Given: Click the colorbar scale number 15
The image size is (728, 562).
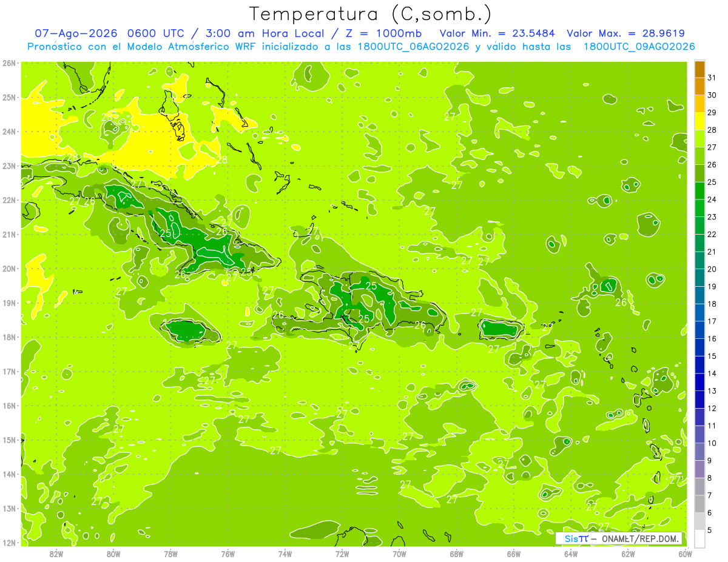Looking at the screenshot, I should [712, 356].
